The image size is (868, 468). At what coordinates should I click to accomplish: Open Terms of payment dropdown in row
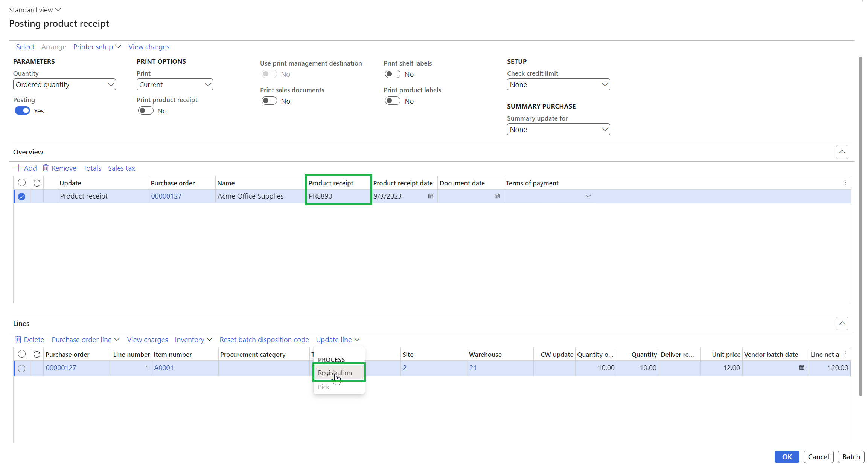tap(588, 196)
